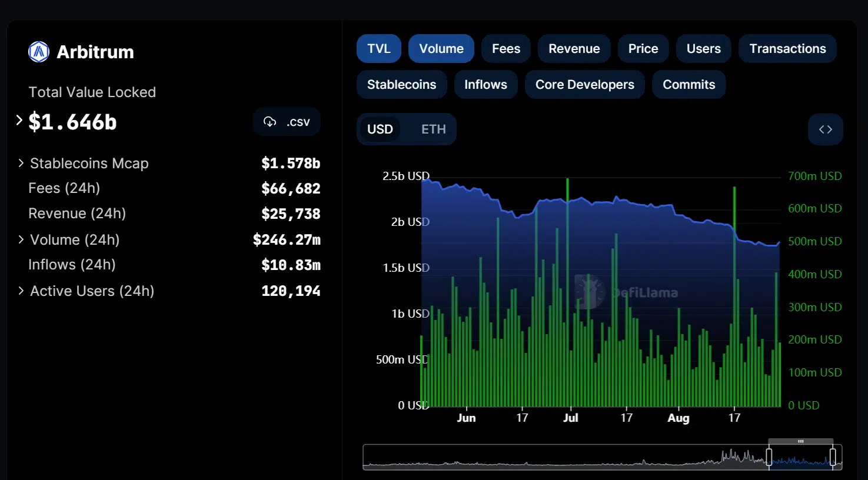Click the 700m USD axis label

(815, 176)
